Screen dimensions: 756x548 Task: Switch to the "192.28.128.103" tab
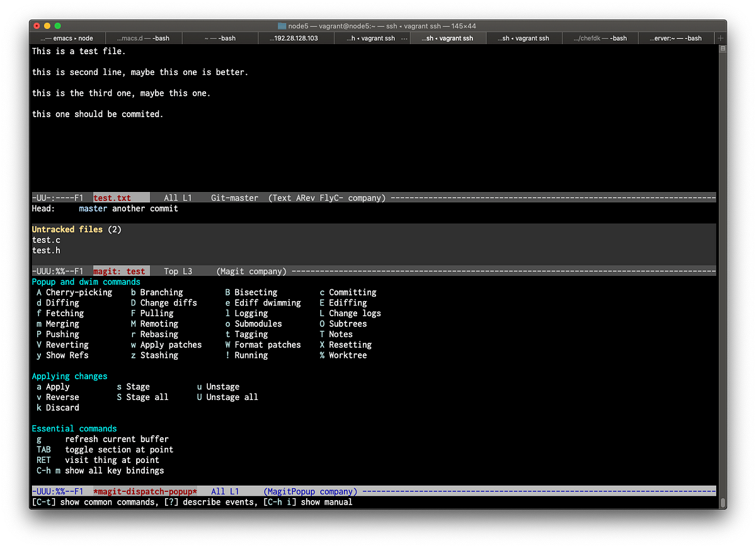pos(296,38)
